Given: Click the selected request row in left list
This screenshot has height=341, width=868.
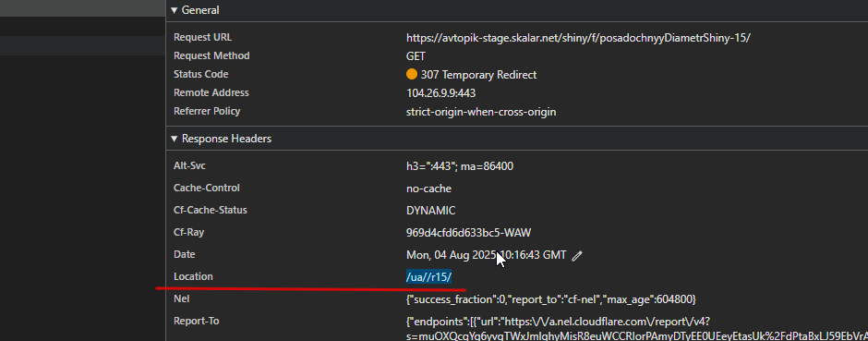Looking at the screenshot, I should (82, 45).
